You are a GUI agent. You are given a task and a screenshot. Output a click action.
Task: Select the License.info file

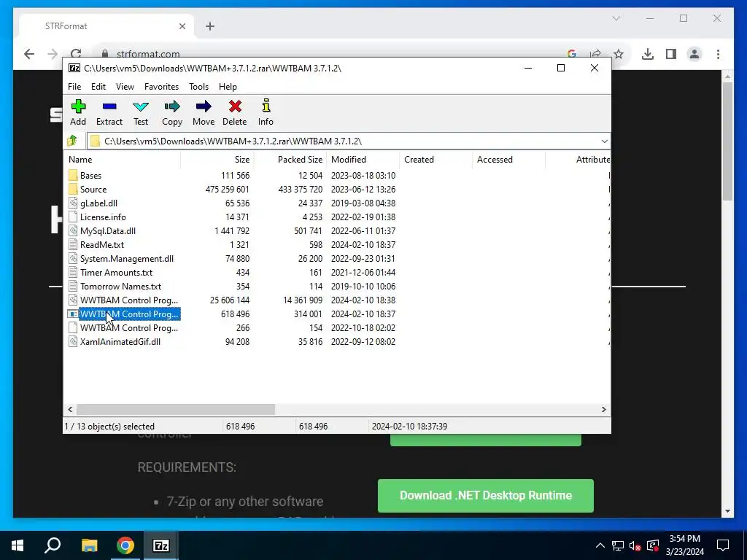103,217
